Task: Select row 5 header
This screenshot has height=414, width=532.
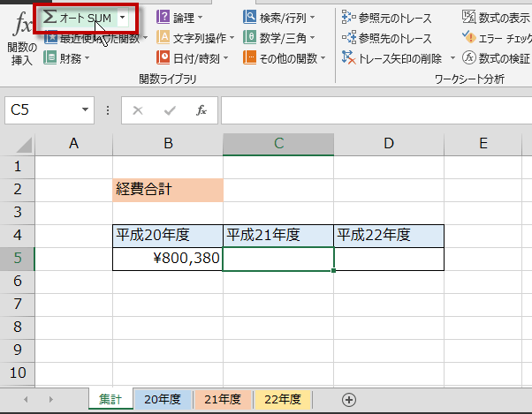Action: tap(18, 258)
